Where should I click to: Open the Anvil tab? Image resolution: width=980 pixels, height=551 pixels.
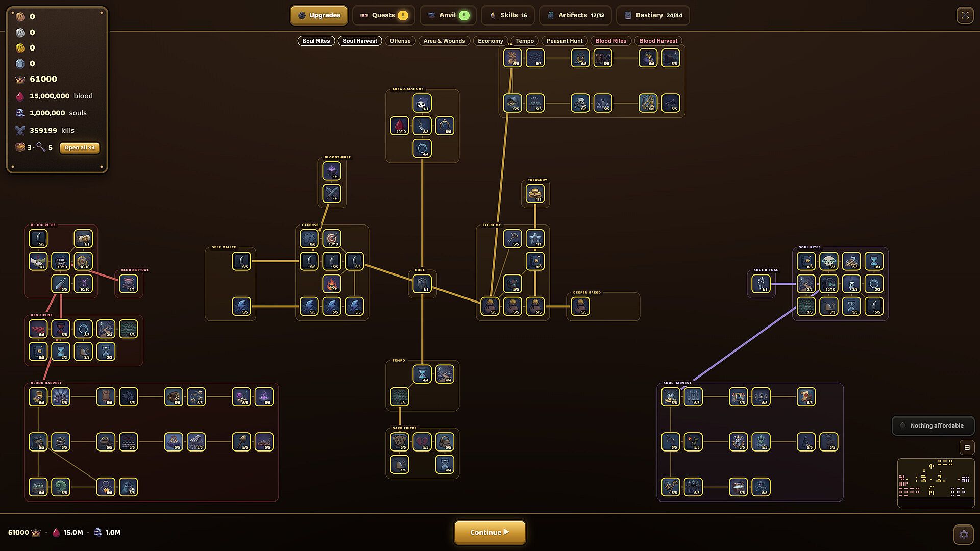(448, 15)
